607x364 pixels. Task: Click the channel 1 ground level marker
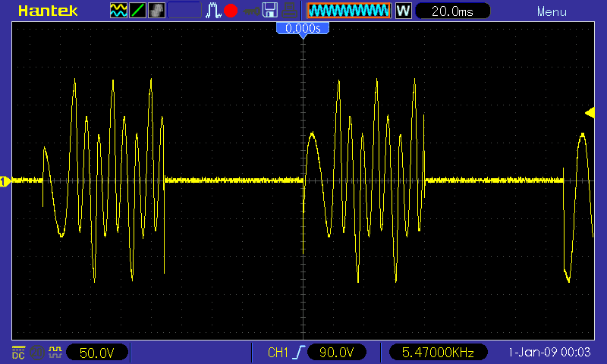(x=5, y=181)
